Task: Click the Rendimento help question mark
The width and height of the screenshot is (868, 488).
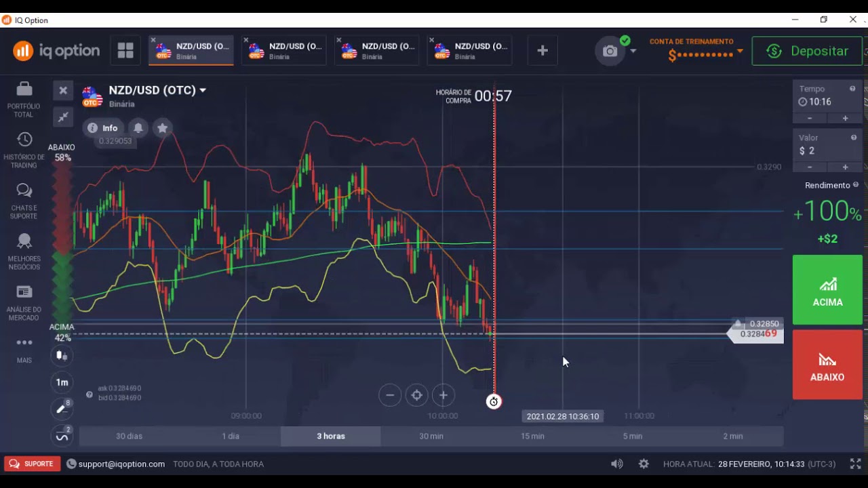Action: (x=856, y=185)
